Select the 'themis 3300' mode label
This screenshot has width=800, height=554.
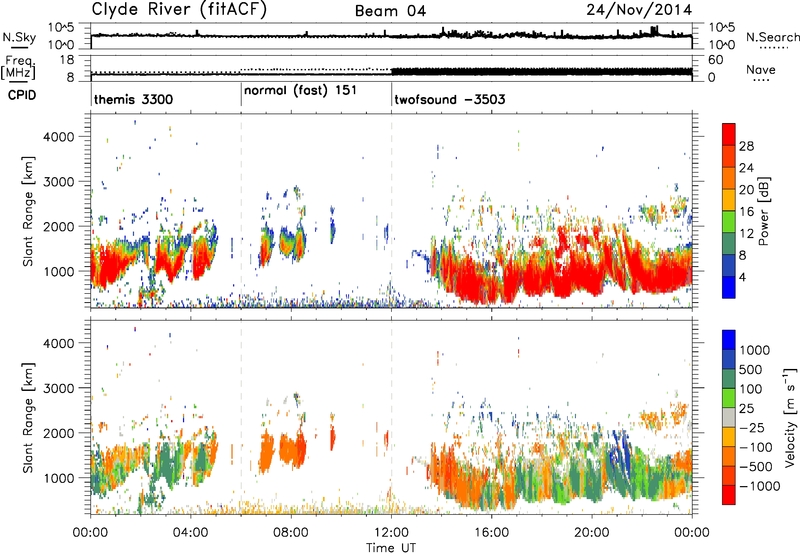click(x=133, y=99)
